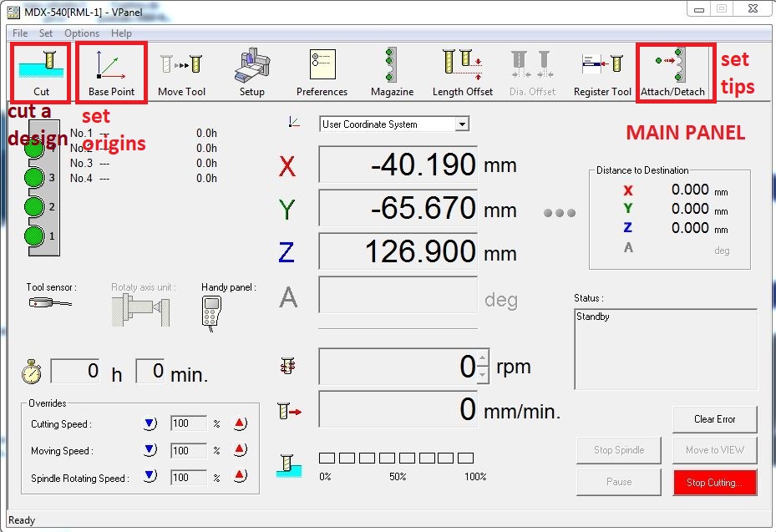Click the Pause button
The height and width of the screenshot is (532, 776).
619,482
